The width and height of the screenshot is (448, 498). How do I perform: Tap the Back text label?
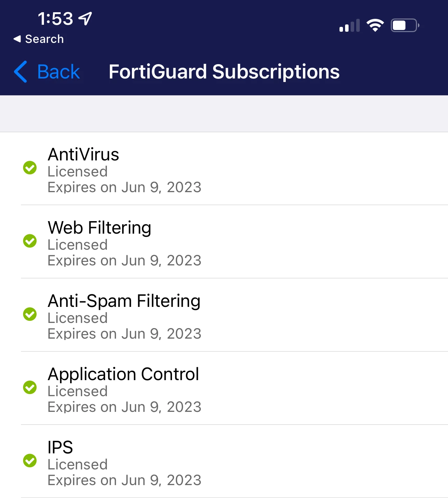(x=59, y=72)
